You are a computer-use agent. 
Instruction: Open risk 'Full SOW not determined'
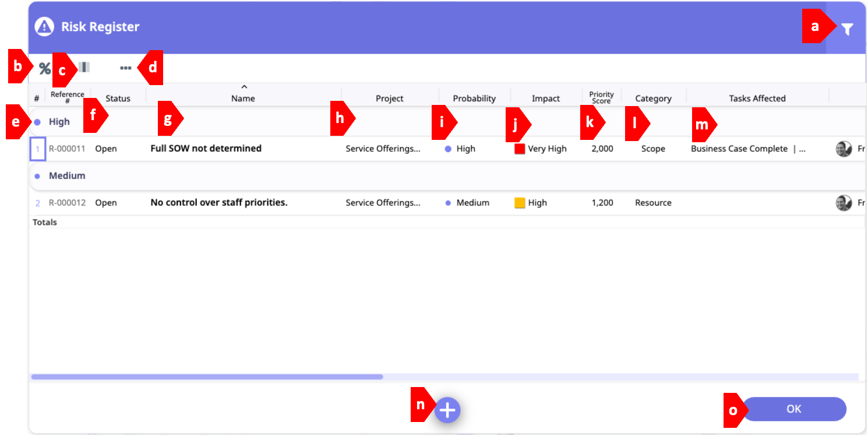(206, 149)
